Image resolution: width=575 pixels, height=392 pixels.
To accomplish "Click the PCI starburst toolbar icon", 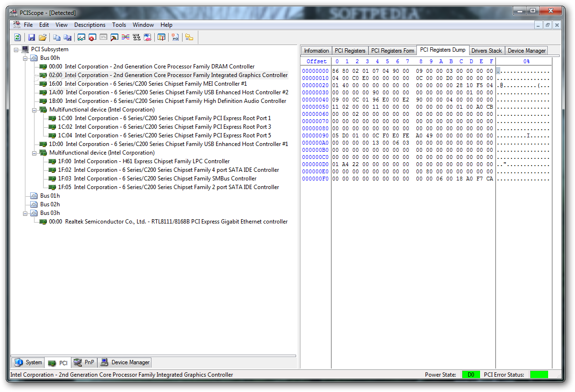I will pos(175,37).
